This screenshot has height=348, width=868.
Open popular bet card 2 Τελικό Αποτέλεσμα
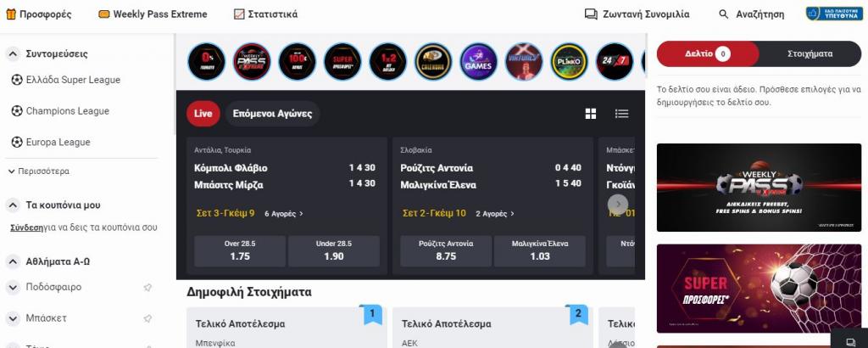pos(492,328)
